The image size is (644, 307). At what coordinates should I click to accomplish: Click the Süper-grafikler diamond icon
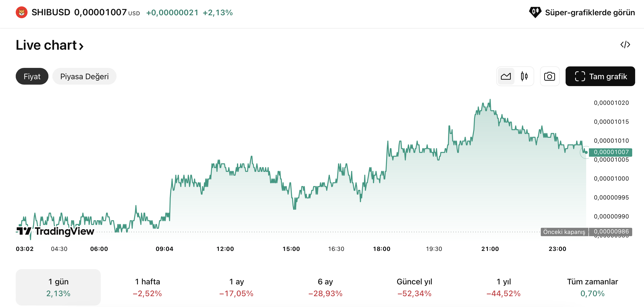(535, 12)
